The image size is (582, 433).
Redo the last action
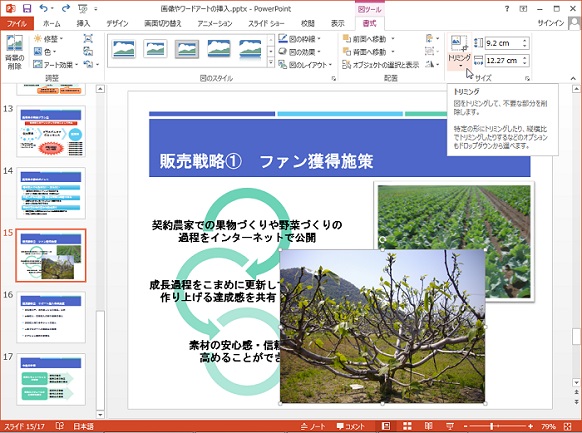[66, 8]
